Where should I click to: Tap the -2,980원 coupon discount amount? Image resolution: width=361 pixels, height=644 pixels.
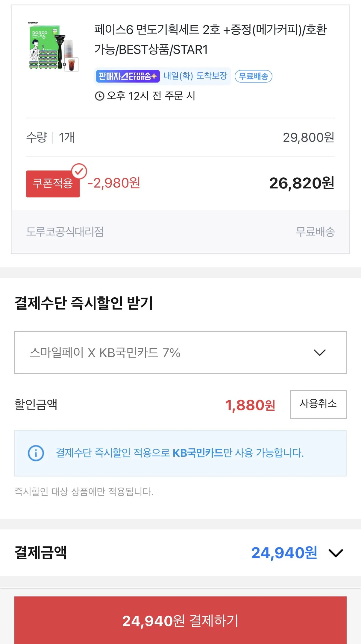pos(114,183)
